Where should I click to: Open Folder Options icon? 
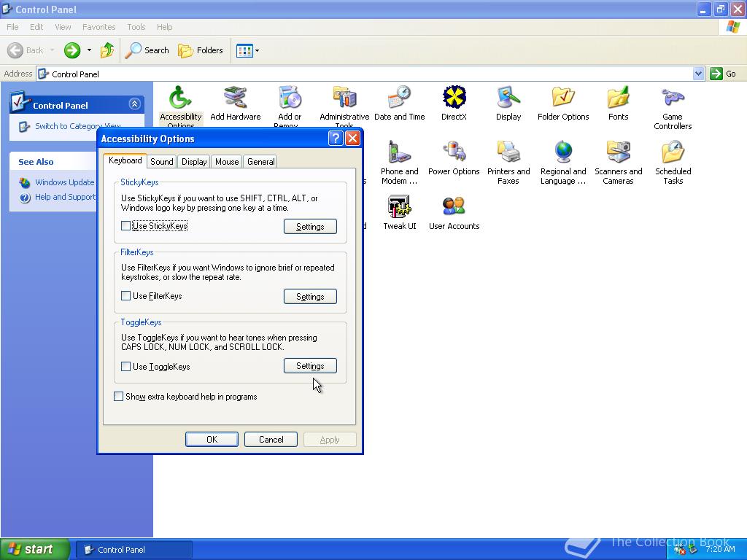563,104
